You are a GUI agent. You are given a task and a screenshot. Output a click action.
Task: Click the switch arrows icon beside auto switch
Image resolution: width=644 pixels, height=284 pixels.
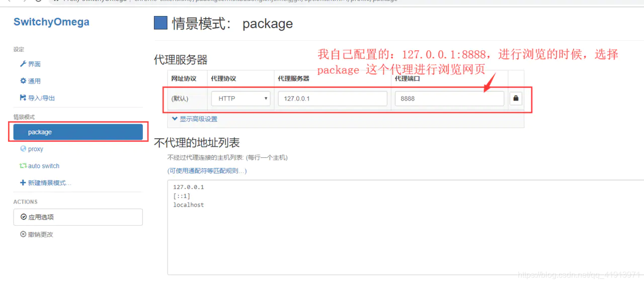[x=23, y=166]
